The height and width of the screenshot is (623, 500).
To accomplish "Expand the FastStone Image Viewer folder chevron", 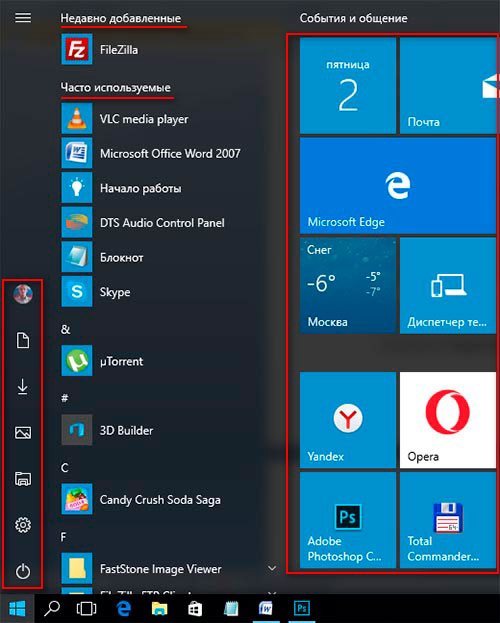I will pyautogui.click(x=272, y=568).
